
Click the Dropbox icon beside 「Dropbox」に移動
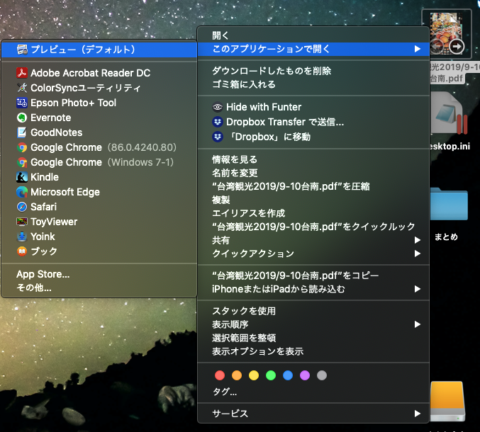(218, 137)
